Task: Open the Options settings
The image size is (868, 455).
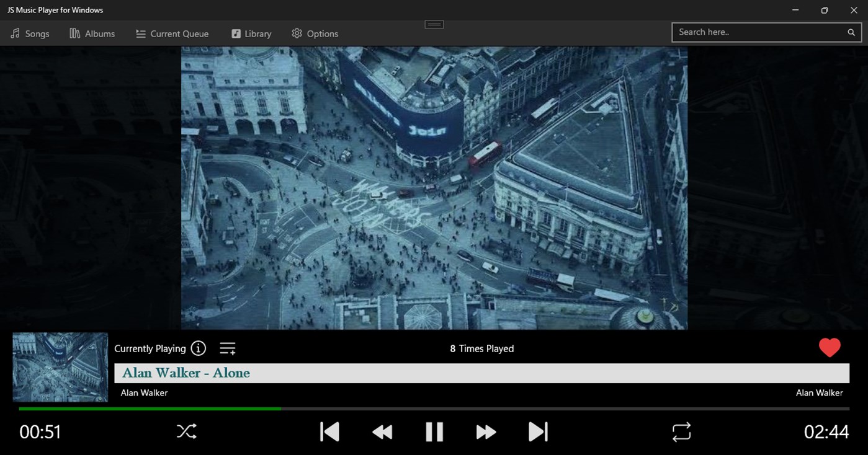Action: tap(315, 33)
